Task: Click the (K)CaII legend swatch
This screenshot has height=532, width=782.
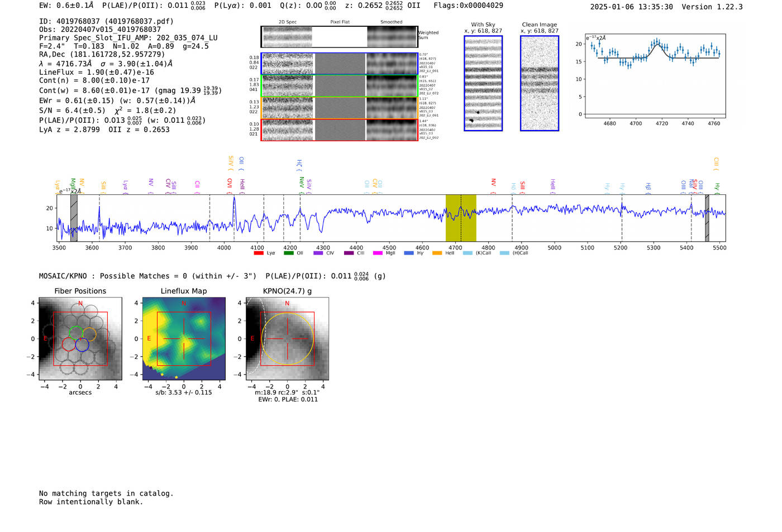Action: pyautogui.click(x=468, y=253)
